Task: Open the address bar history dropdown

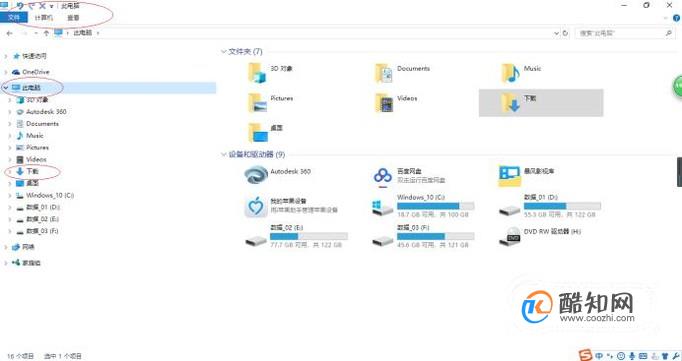Action: coord(556,33)
